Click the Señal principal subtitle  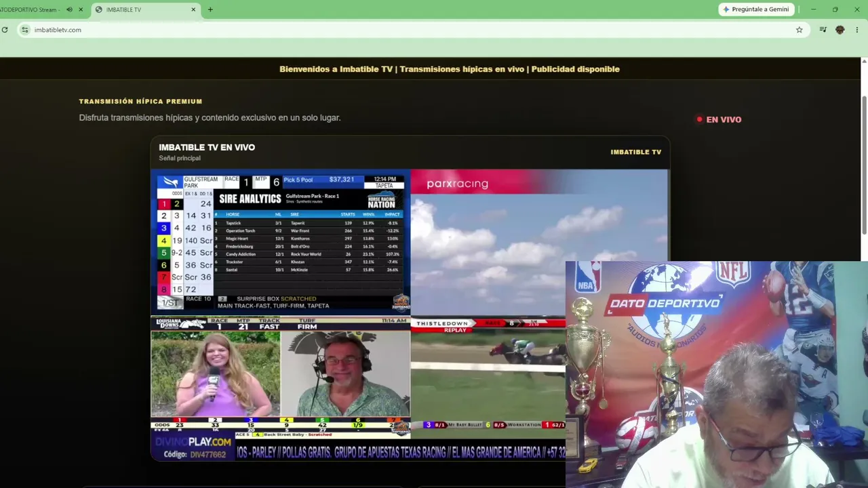tap(180, 159)
